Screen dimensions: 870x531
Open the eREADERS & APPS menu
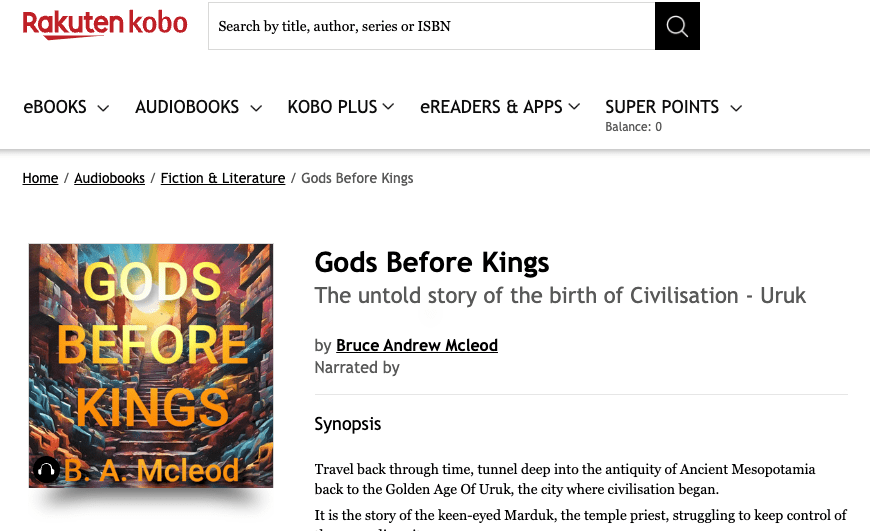pyautogui.click(x=491, y=107)
